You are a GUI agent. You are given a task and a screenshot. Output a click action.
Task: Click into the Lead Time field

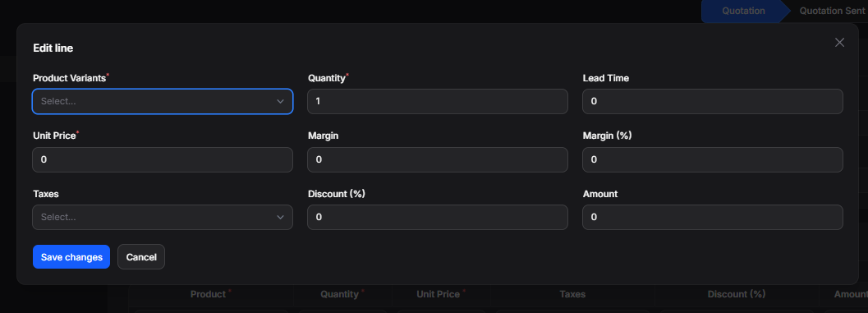point(713,101)
